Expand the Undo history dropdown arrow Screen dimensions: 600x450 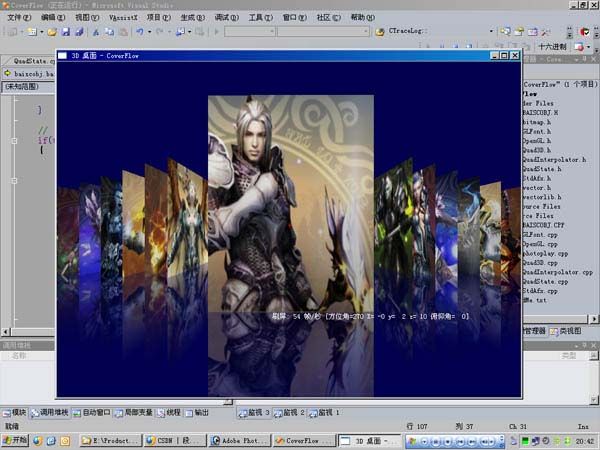(x=150, y=32)
